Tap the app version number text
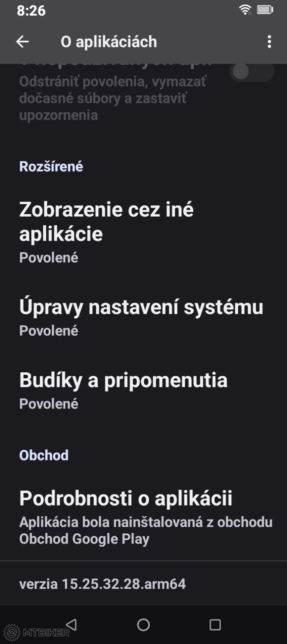Image resolution: width=287 pixels, height=644 pixels. point(102,584)
